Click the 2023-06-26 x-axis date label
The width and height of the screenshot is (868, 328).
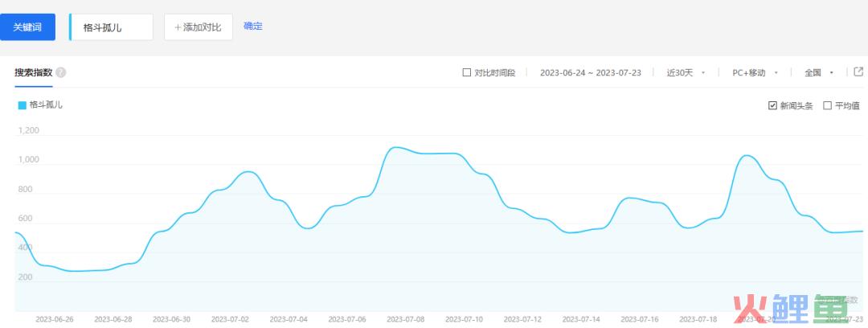click(55, 320)
